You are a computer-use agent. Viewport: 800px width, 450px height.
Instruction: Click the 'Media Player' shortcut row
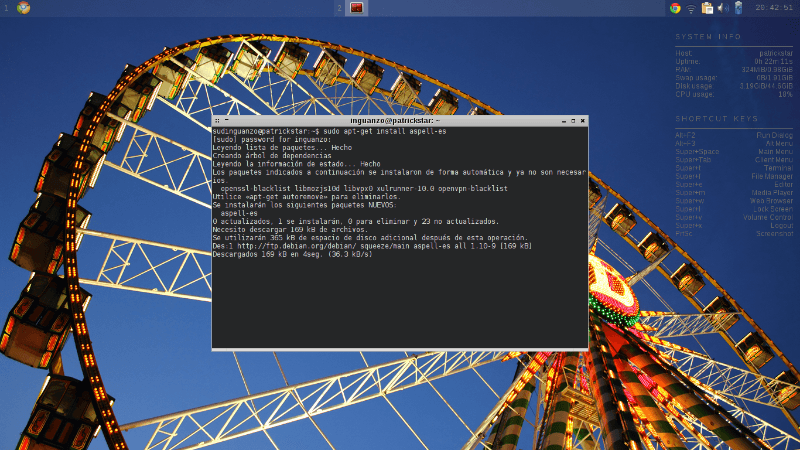click(734, 192)
